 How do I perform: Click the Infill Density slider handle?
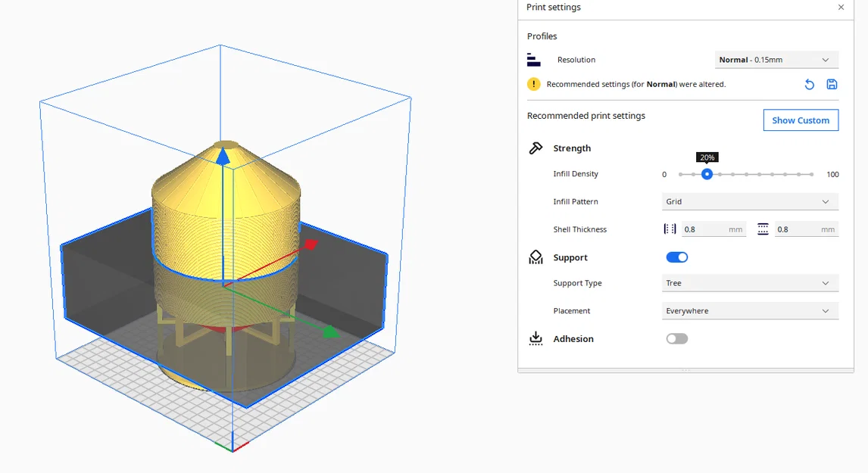click(707, 174)
